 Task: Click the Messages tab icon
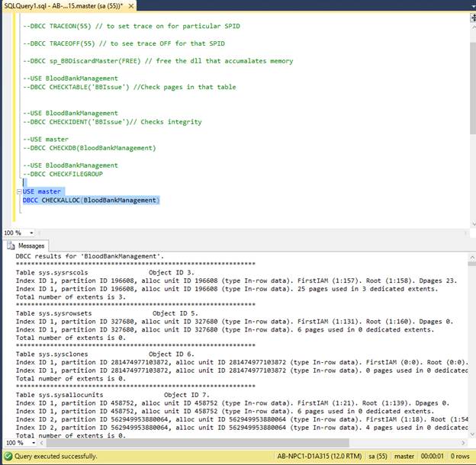(x=11, y=245)
